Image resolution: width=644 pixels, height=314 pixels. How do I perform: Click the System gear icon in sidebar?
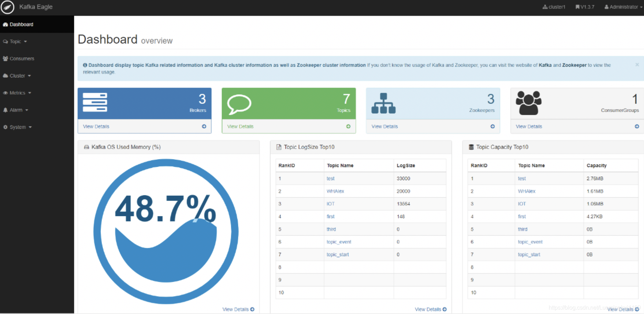pos(5,127)
